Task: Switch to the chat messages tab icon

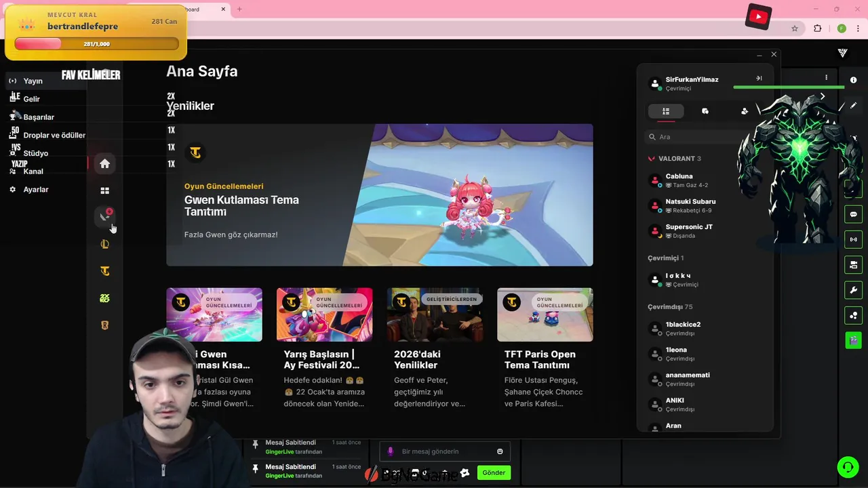Action: 705,111
